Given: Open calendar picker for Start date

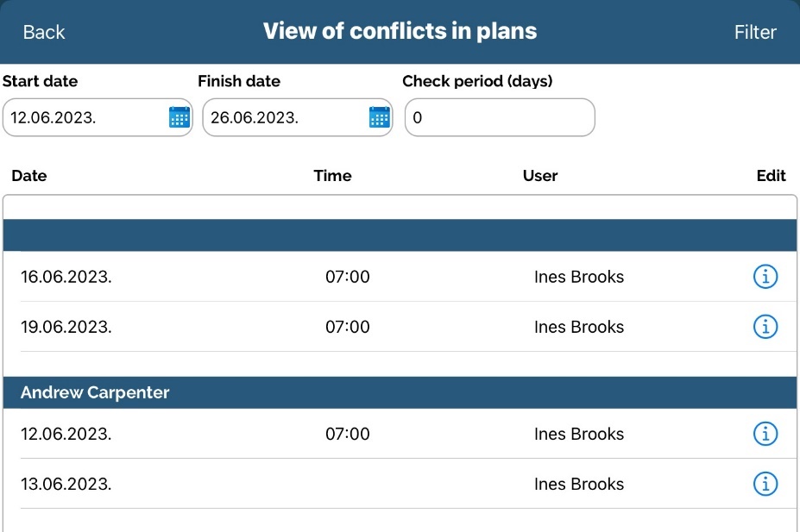Looking at the screenshot, I should (179, 118).
